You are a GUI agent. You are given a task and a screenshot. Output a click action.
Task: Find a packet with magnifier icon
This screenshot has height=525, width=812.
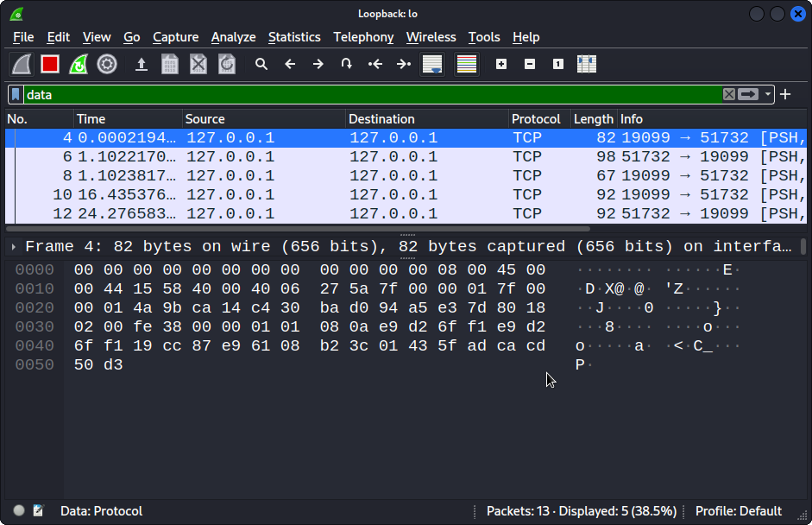pos(261,64)
